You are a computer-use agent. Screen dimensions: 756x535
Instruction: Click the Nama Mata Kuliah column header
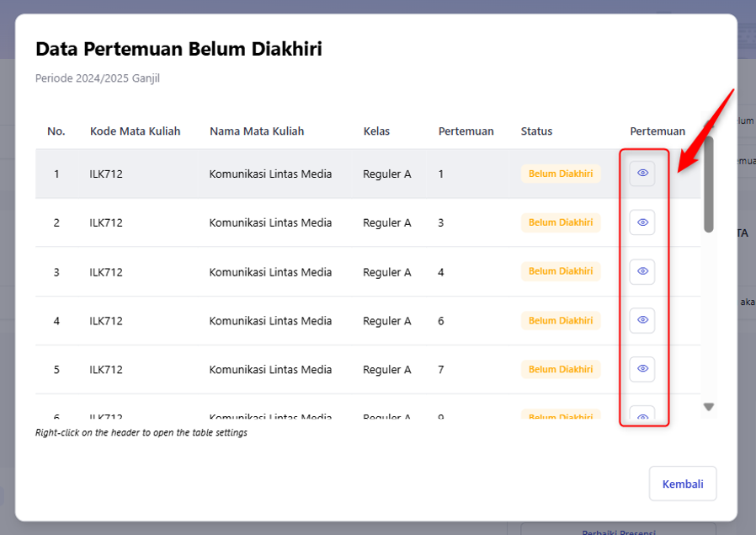pos(257,131)
